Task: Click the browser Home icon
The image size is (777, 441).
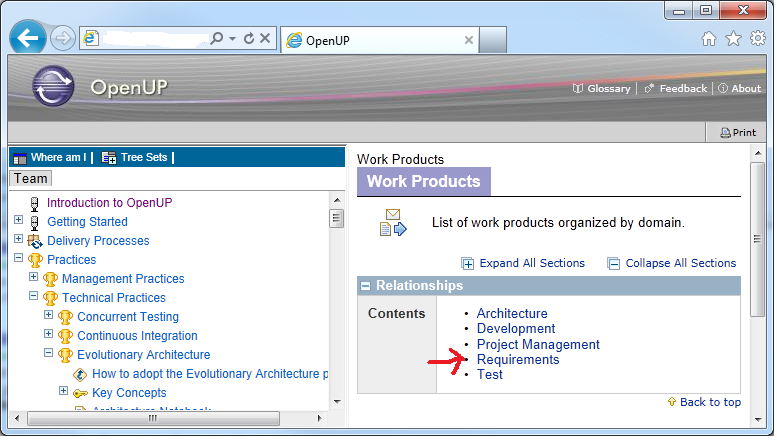Action: pos(709,39)
